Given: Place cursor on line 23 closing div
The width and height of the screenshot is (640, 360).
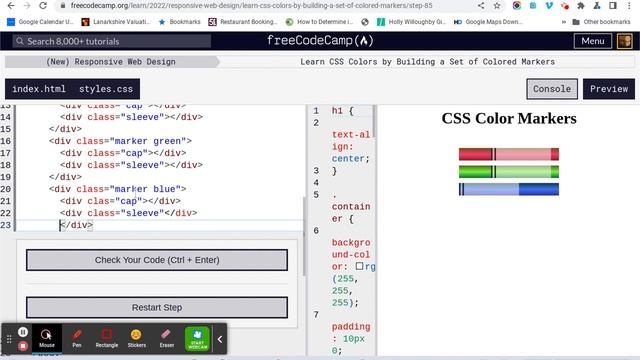Looking at the screenshot, I should 76,225.
